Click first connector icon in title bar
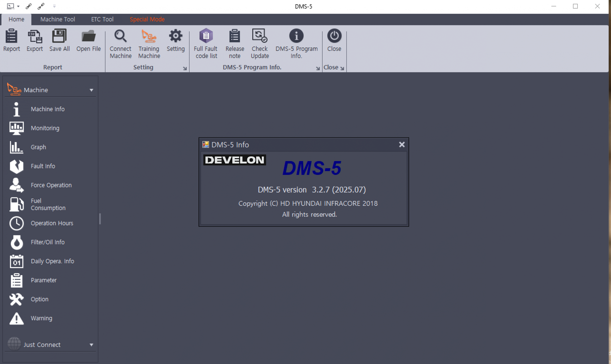Image resolution: width=611 pixels, height=364 pixels. 28,6
